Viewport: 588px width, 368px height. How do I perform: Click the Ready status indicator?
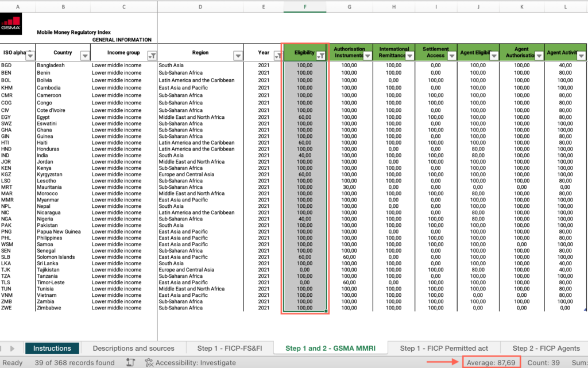[x=13, y=363]
